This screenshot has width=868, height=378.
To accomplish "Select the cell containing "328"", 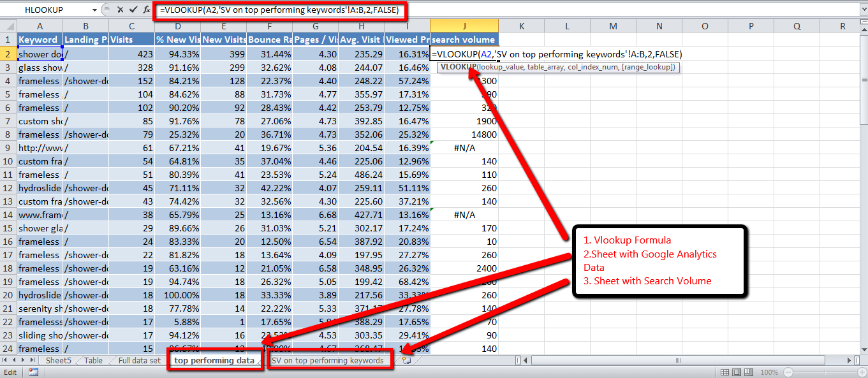I will [x=131, y=68].
